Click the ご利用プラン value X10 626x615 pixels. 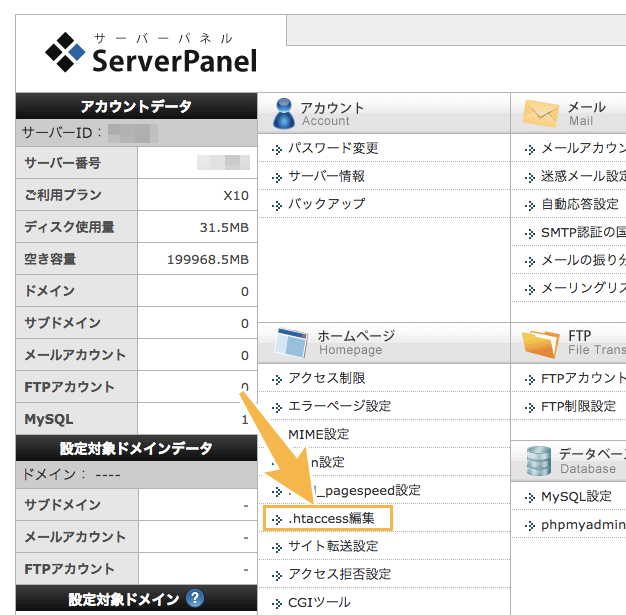(236, 195)
